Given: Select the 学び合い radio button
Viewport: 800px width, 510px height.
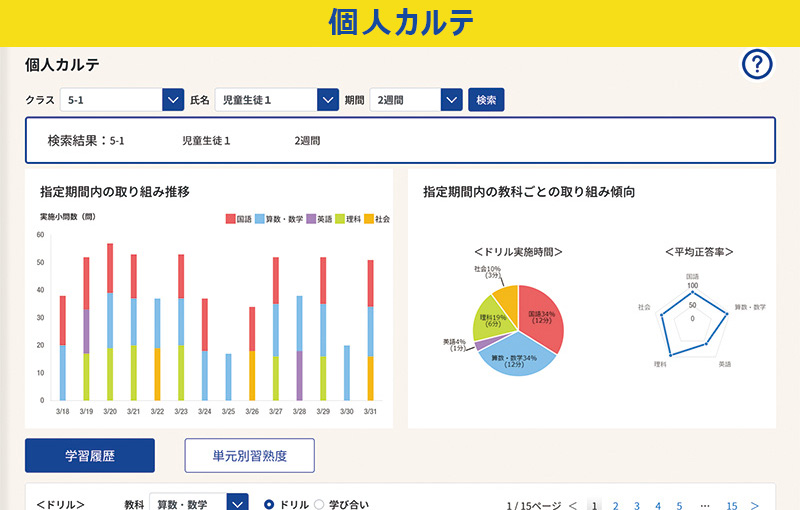Looking at the screenshot, I should (x=320, y=504).
